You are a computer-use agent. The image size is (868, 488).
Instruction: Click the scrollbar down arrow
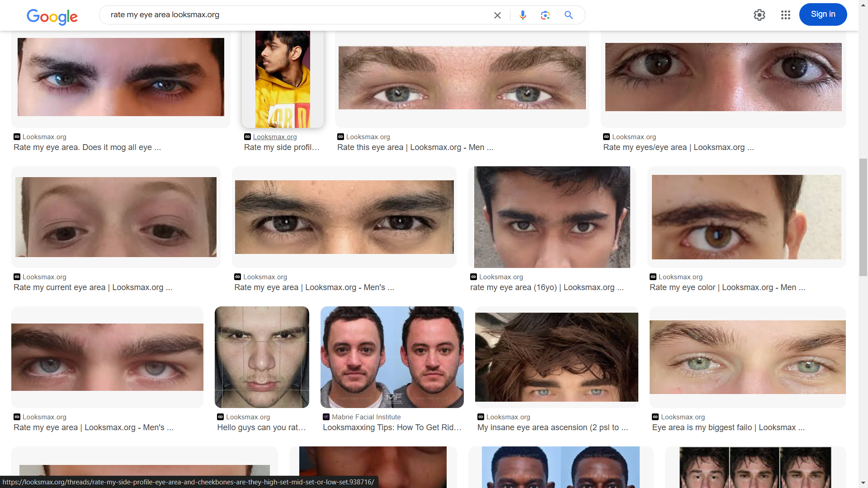point(863,483)
